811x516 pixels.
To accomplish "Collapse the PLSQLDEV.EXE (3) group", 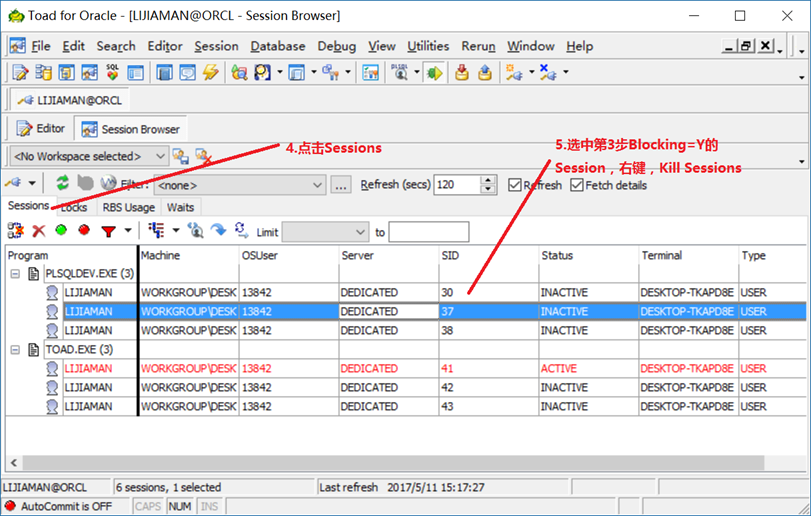I will 15,274.
